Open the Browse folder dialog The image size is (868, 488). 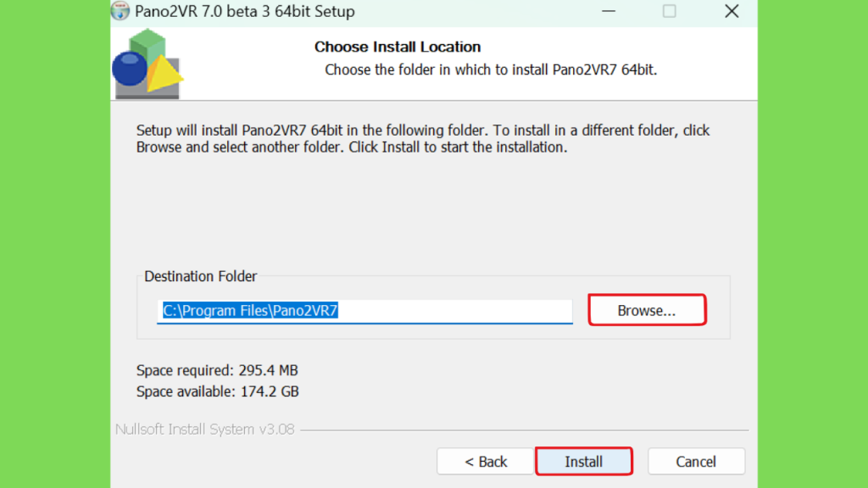[x=647, y=310]
